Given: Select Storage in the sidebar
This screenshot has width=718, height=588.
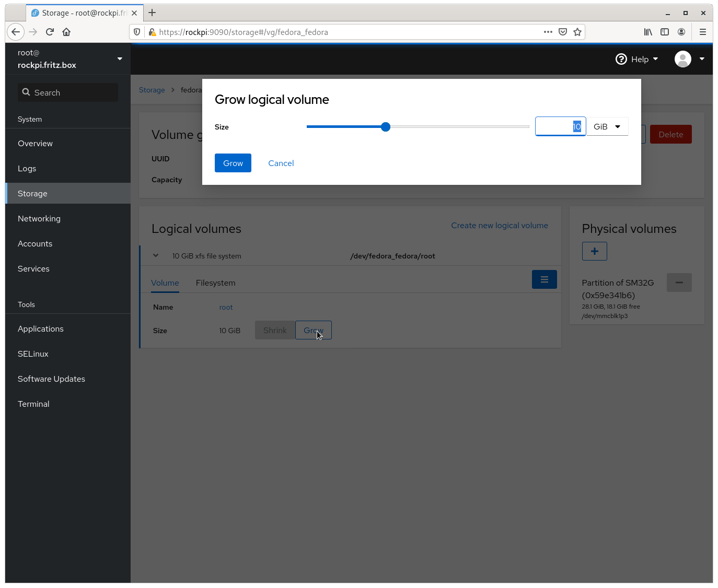Looking at the screenshot, I should coord(68,193).
